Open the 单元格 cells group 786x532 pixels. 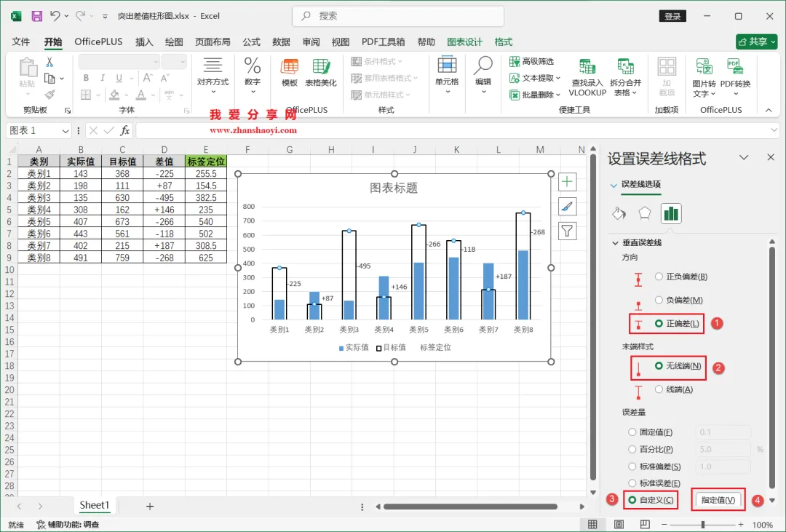pos(447,75)
